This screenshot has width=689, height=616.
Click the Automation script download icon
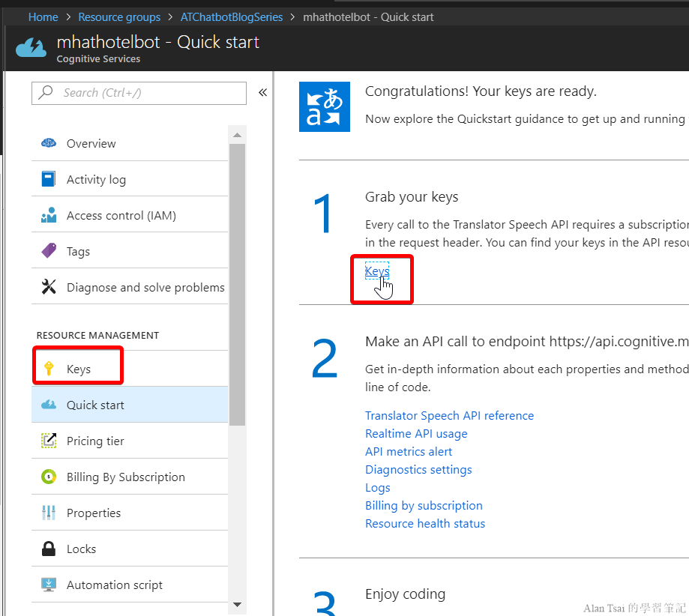(x=49, y=585)
